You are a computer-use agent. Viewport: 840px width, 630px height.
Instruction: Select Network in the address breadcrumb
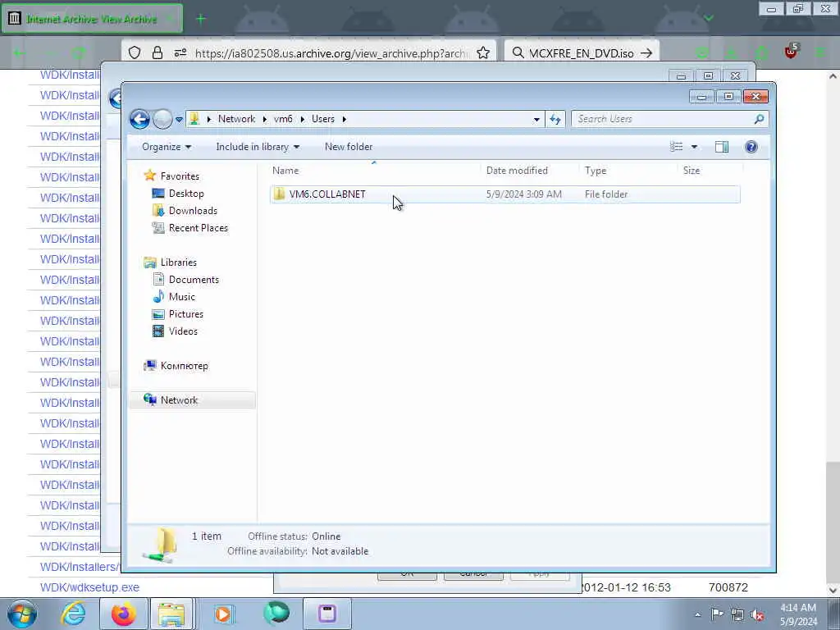(236, 119)
